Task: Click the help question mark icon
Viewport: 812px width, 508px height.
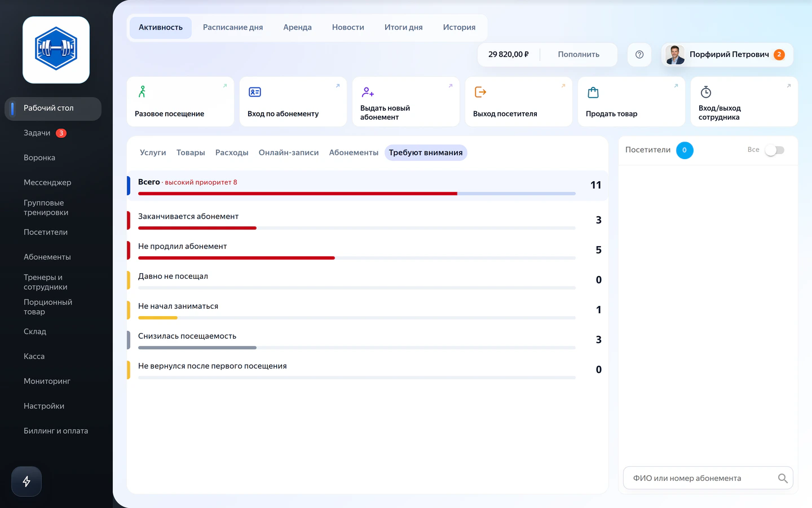Action: (x=639, y=55)
